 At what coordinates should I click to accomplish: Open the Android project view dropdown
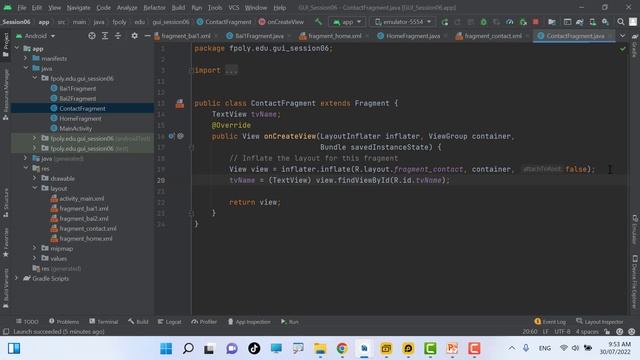point(36,36)
